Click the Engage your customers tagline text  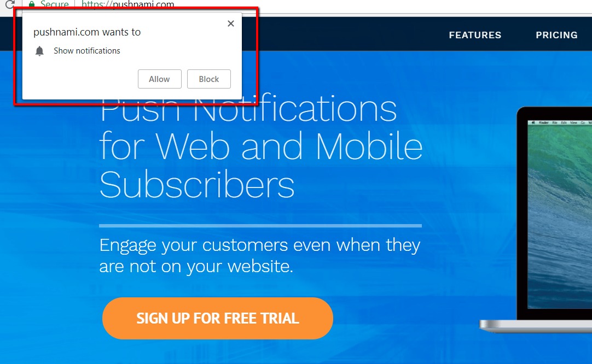[x=260, y=256]
